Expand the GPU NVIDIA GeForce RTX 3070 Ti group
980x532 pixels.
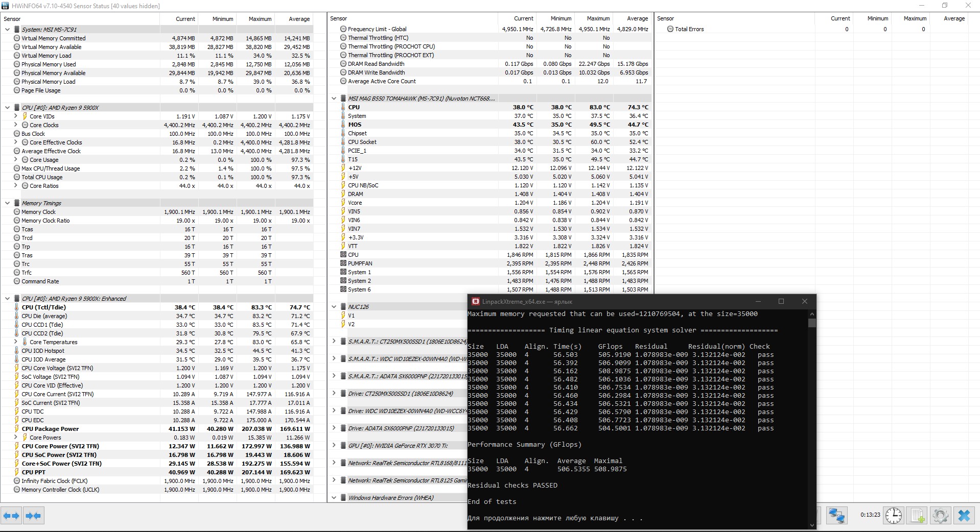pos(334,445)
